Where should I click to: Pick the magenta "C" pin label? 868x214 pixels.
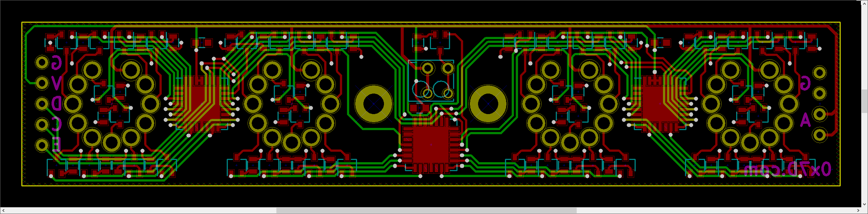(x=56, y=124)
